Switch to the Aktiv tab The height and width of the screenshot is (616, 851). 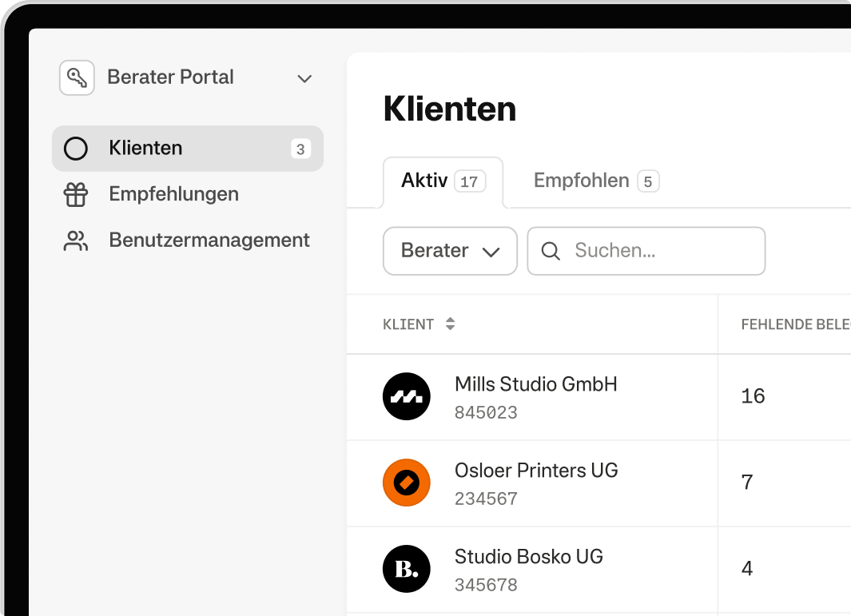click(x=442, y=181)
